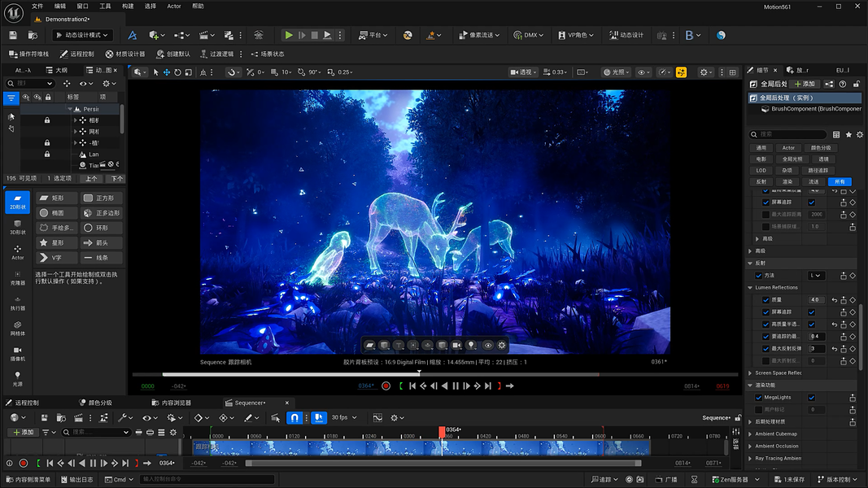Click the Stop square in play controls
Image resolution: width=868 pixels, height=488 pixels.
315,35
